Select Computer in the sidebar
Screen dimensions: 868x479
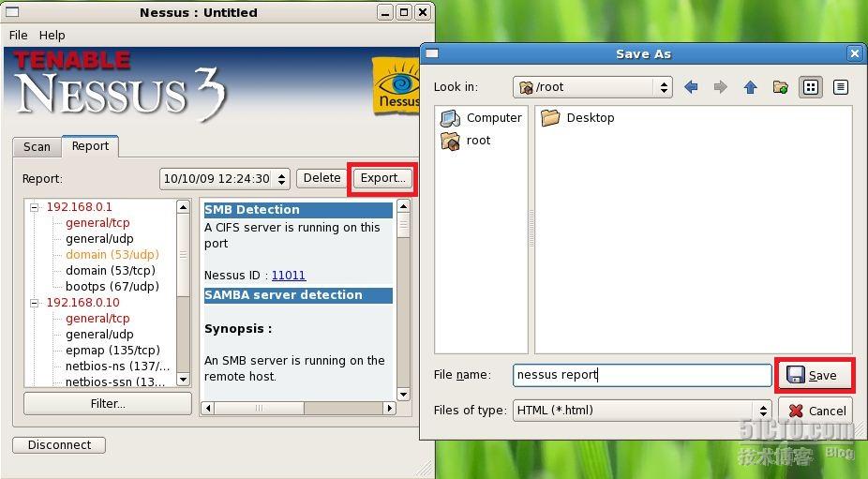tap(481, 117)
